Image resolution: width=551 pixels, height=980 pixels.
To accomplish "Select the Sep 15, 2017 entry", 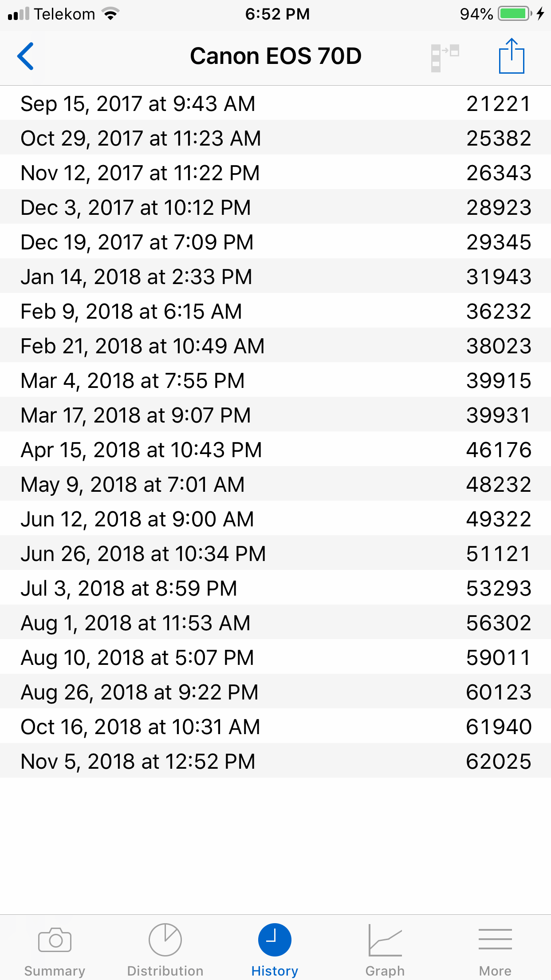I will (x=275, y=103).
